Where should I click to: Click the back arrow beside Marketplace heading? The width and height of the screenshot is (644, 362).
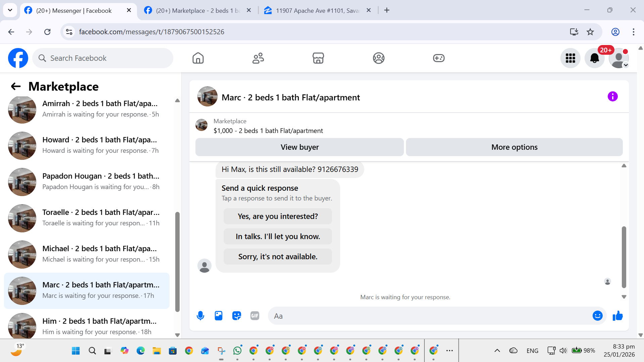pos(16,87)
